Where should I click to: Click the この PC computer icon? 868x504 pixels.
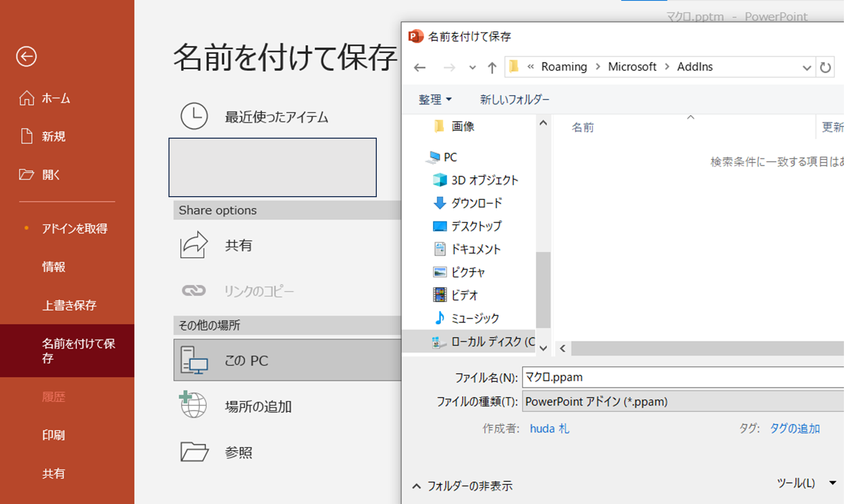coord(194,360)
